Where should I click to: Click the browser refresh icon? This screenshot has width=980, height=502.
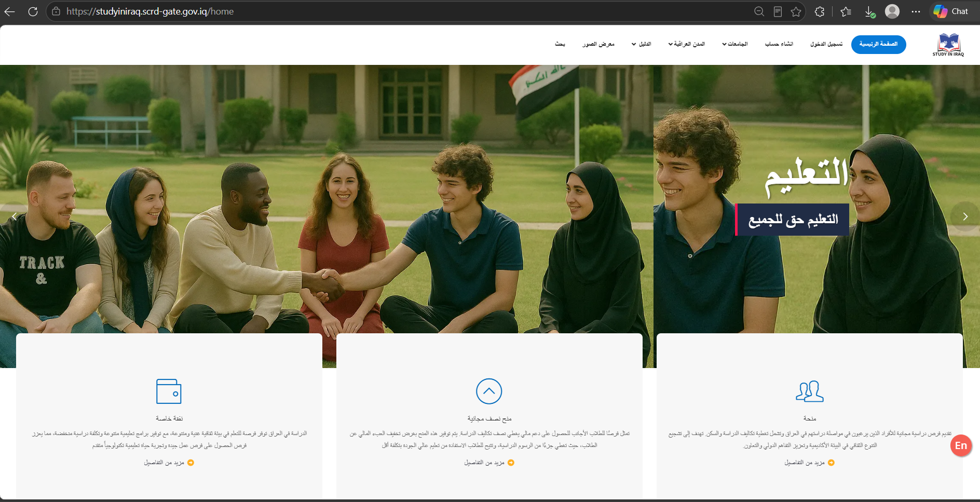tap(33, 11)
